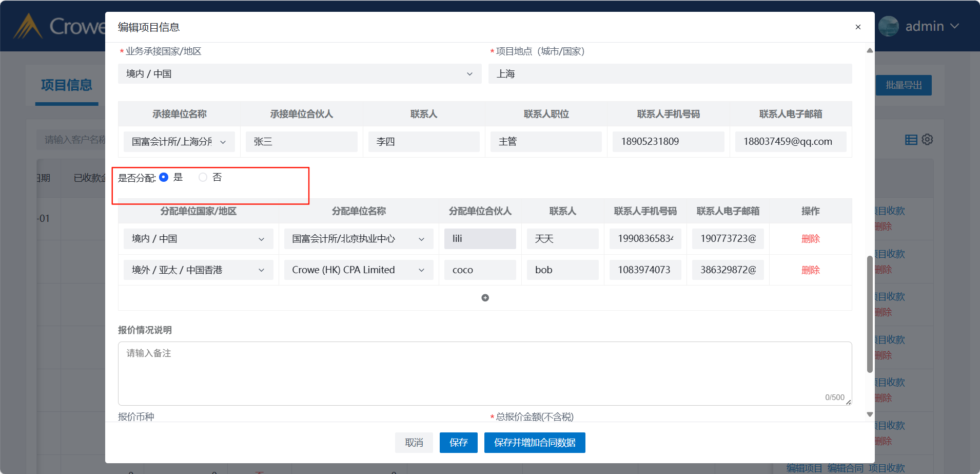Click the 分配单位名称 column header

(x=359, y=211)
